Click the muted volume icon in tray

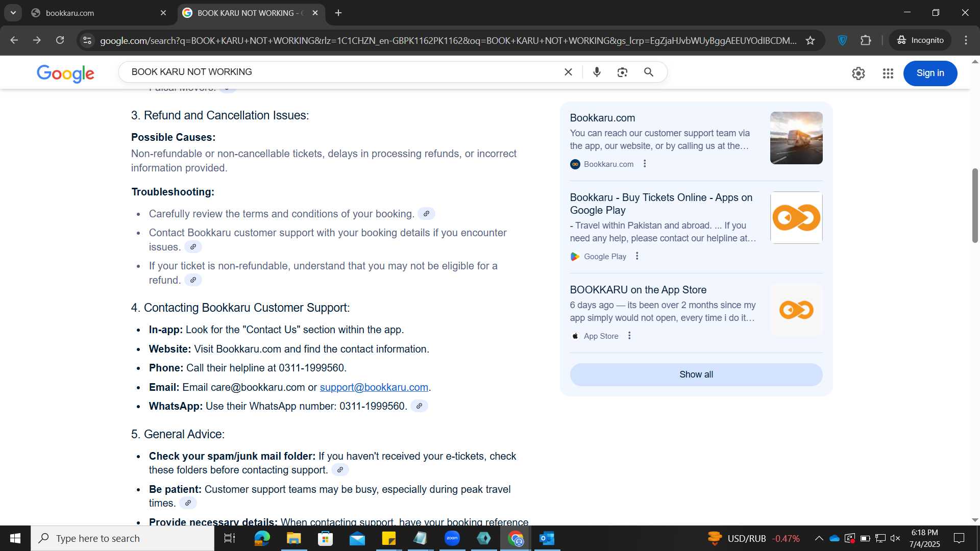coord(895,538)
